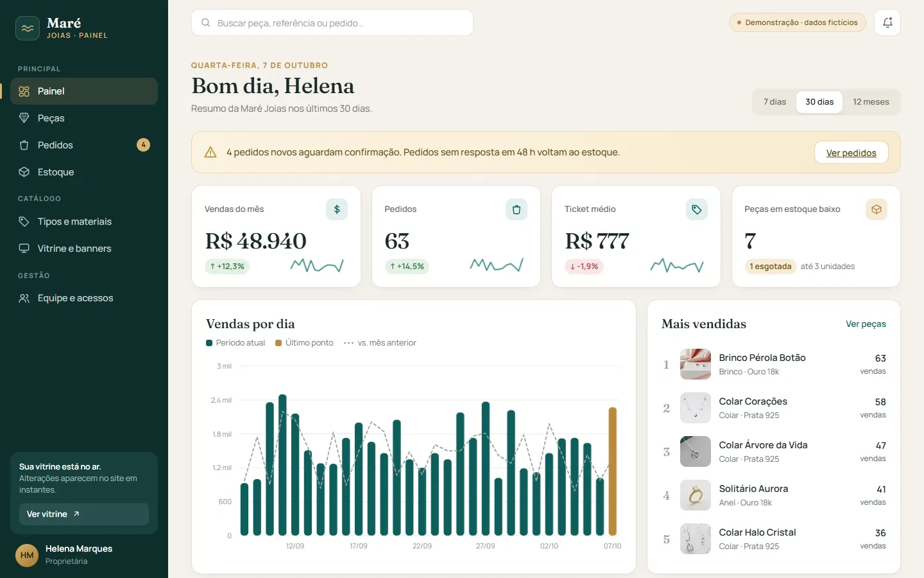Click the dollar icon on Vendas do mês
The height and width of the screenshot is (578, 924).
(x=337, y=209)
